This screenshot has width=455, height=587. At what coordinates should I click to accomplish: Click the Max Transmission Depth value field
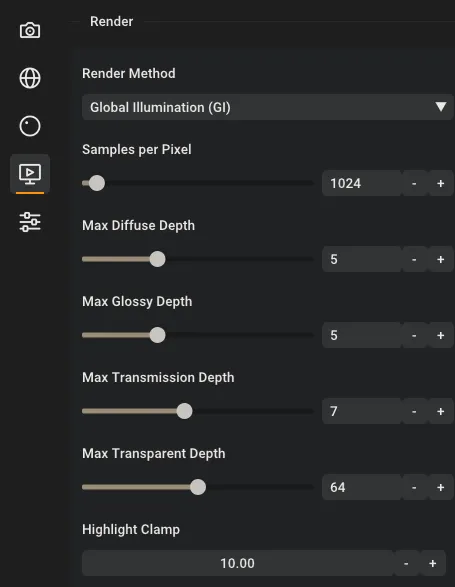click(361, 411)
